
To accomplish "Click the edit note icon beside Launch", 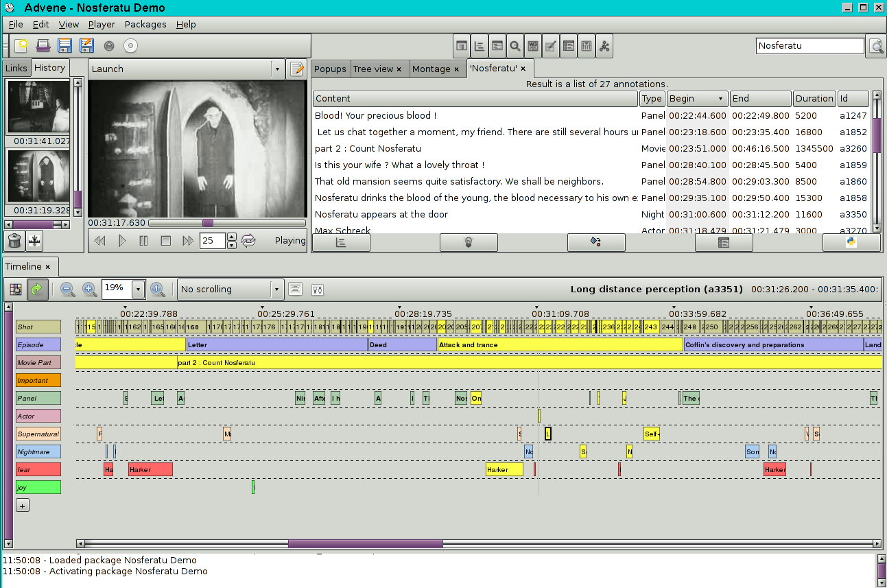I will click(x=296, y=69).
